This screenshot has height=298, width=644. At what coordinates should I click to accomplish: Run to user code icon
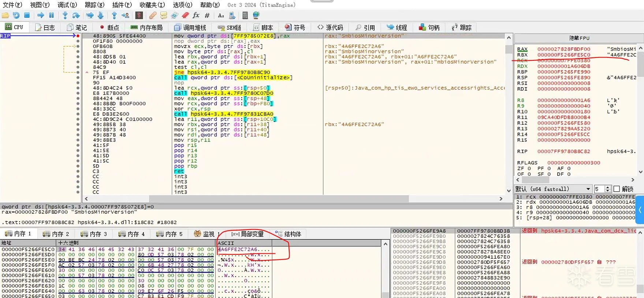[125, 15]
